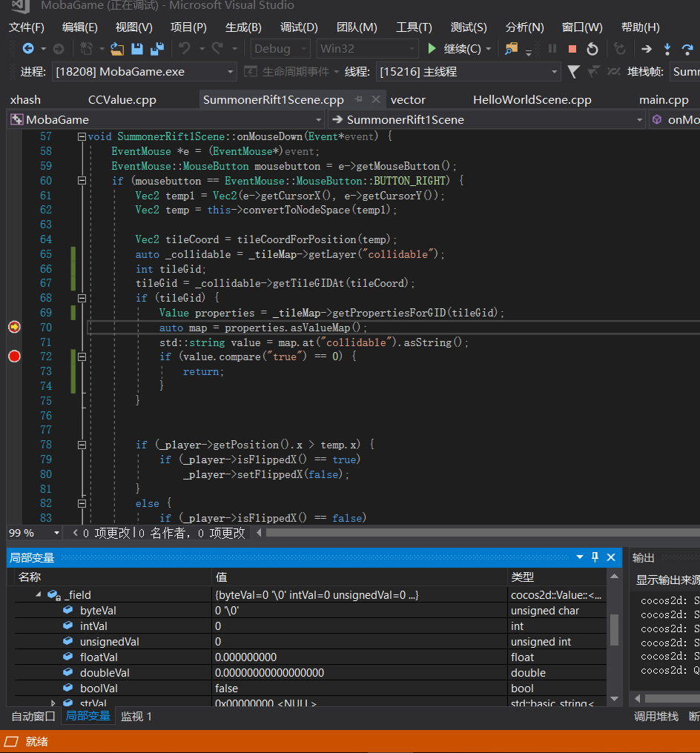The image size is (700, 753).
Task: Click the green Continue debugging play icon
Action: [432, 49]
